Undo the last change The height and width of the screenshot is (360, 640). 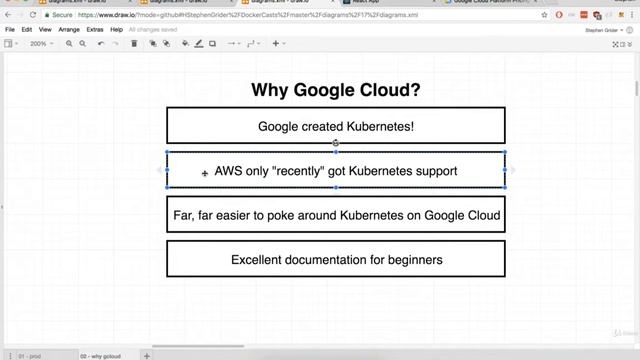point(101,43)
